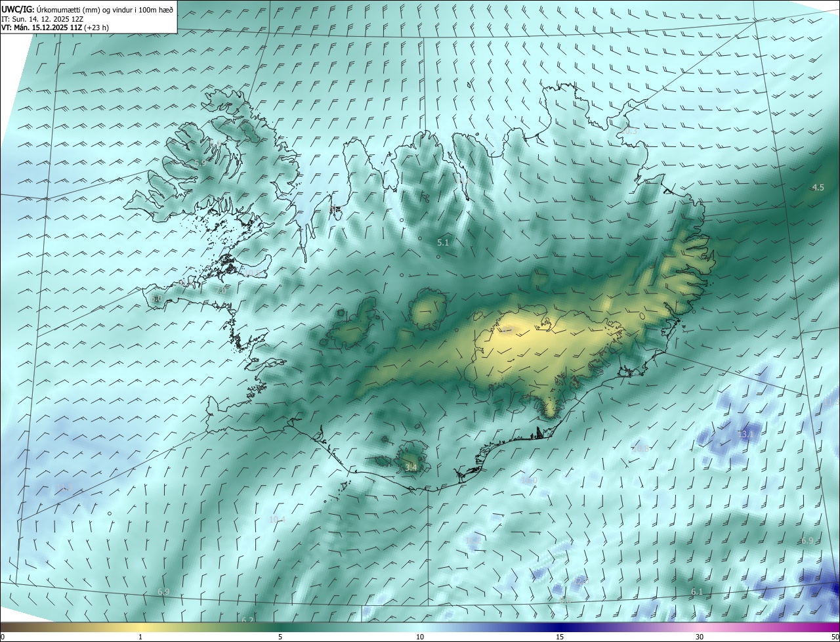The image size is (840, 642).
Task: Click the '5.1' precipitation value on the map
Action: pos(443,243)
